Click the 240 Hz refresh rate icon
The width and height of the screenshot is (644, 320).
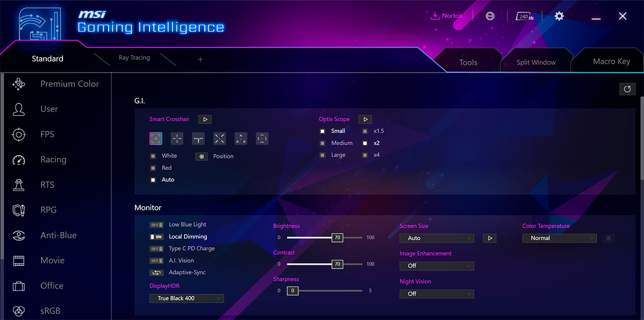(x=525, y=16)
